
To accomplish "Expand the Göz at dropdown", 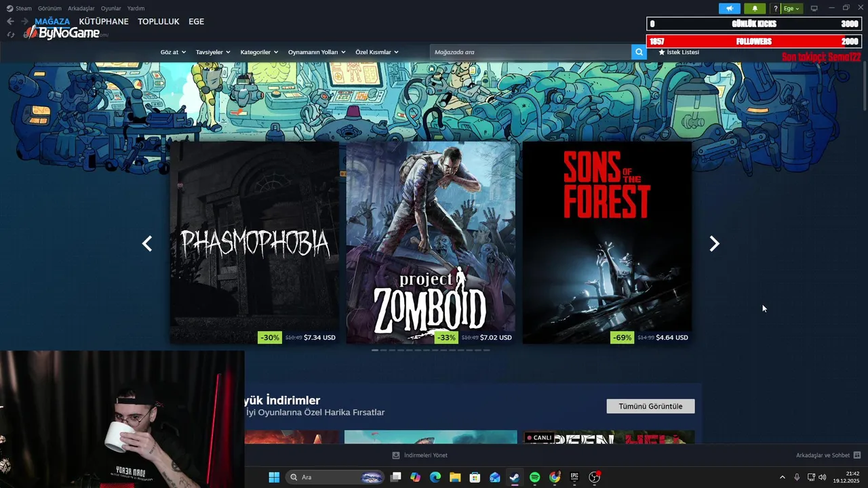I will (173, 52).
